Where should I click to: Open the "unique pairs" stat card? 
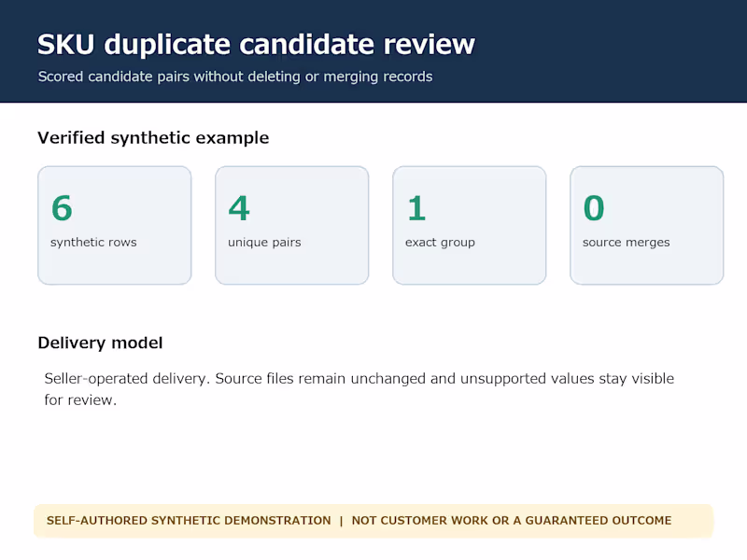pos(292,225)
